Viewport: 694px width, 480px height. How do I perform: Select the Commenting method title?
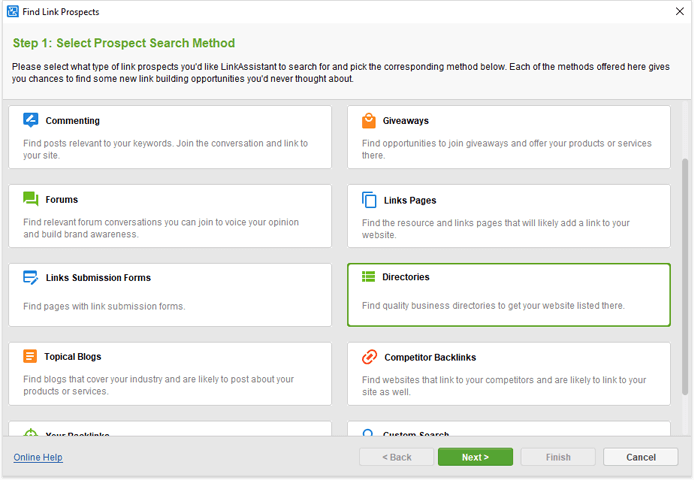[73, 120]
